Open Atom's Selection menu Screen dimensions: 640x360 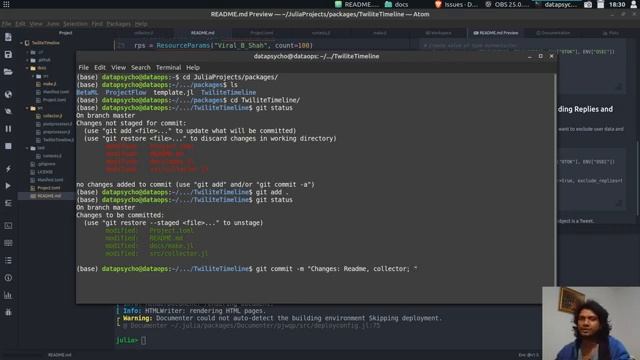point(75,24)
